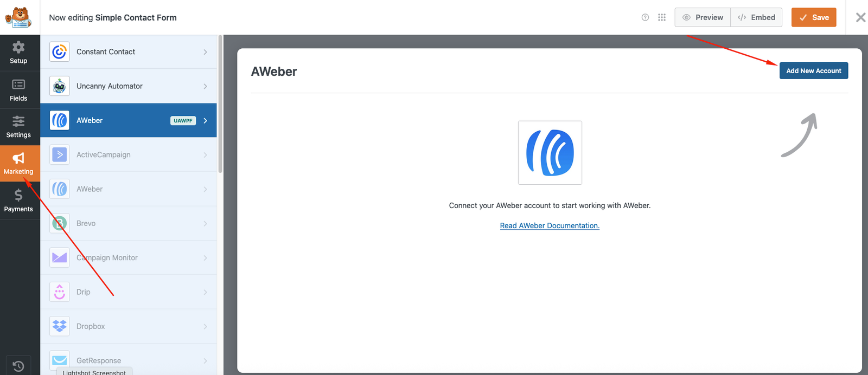The image size is (868, 375).
Task: Open the Payments sidebar section
Action: (x=18, y=201)
